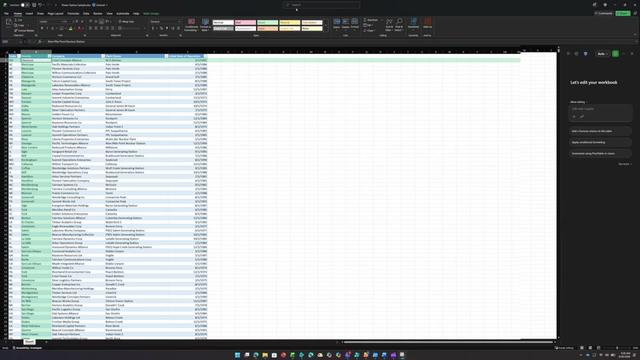Click the Insert cells icon
Image resolution: width=640 pixels, height=360 pixels.
point(337,24)
